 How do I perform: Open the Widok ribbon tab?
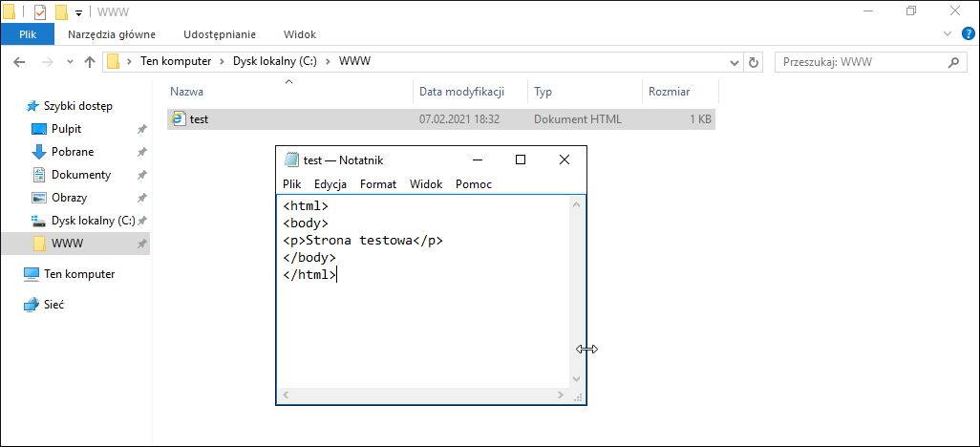click(x=300, y=35)
